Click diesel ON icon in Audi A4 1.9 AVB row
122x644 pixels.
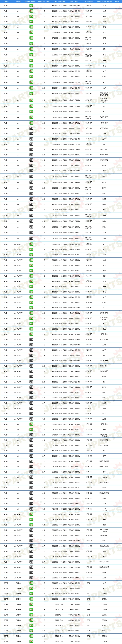click(31, 133)
